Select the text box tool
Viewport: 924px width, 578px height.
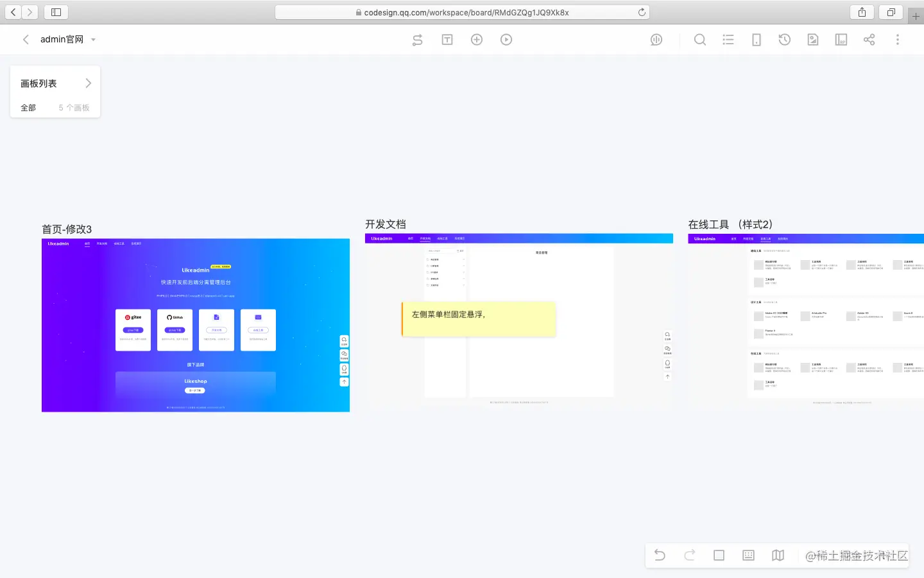pyautogui.click(x=447, y=40)
